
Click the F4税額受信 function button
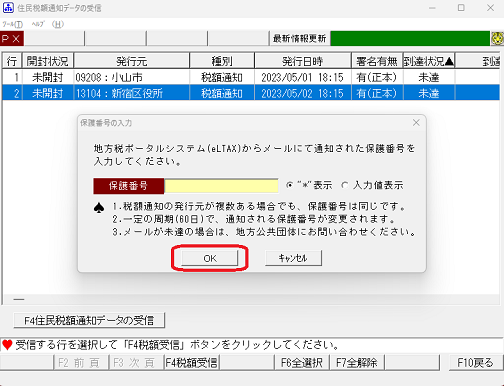tap(191, 362)
